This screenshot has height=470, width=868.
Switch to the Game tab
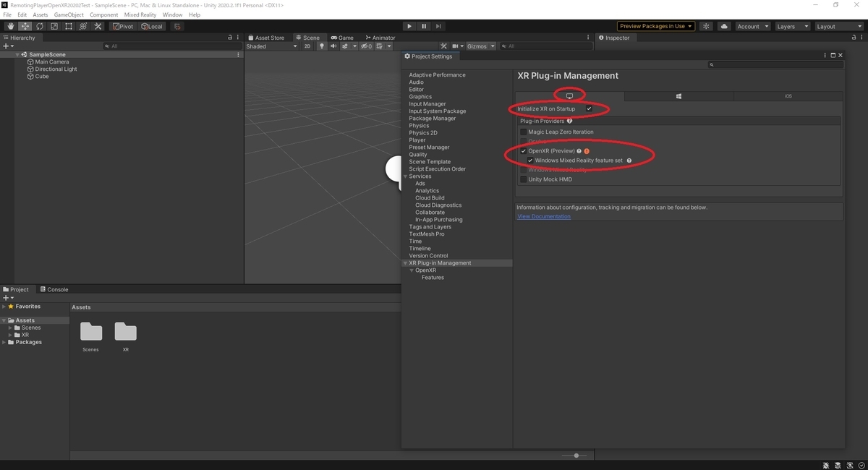click(x=343, y=38)
